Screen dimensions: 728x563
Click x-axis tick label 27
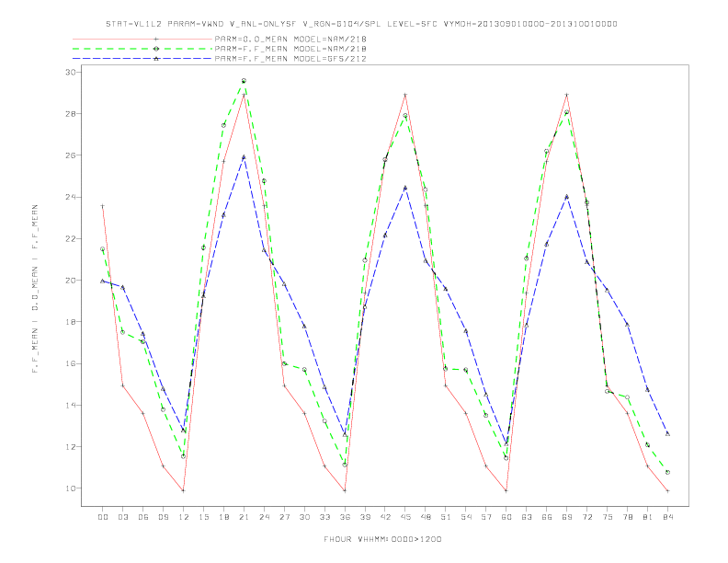click(284, 517)
